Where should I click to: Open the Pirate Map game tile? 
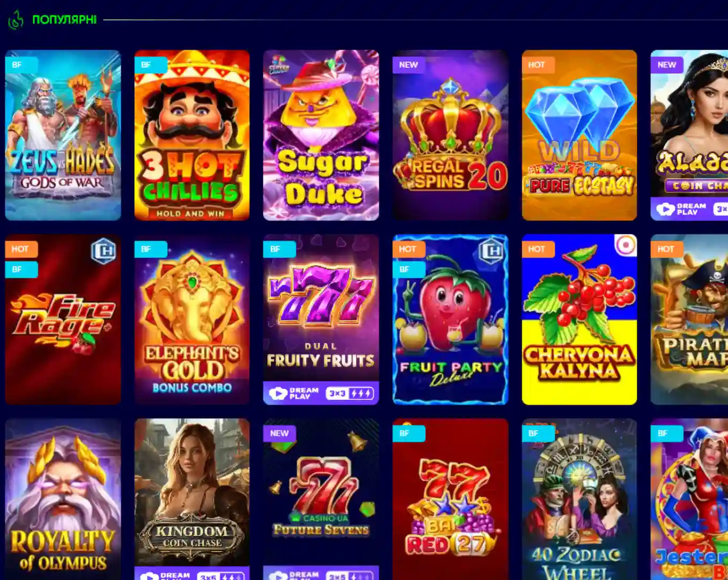690,319
